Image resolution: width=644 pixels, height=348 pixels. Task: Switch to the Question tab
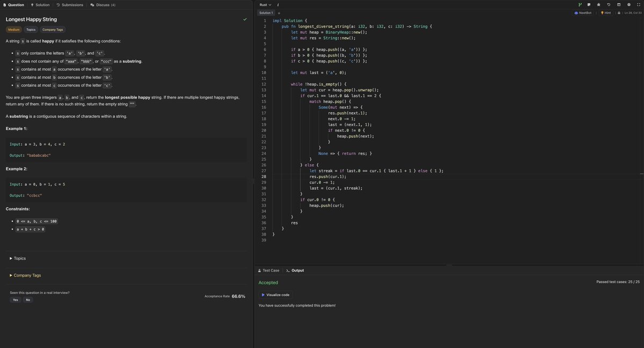[x=13, y=5]
